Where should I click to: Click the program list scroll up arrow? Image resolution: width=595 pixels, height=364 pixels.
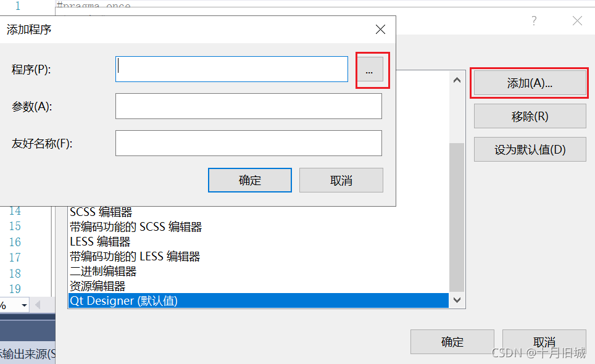pos(457,80)
